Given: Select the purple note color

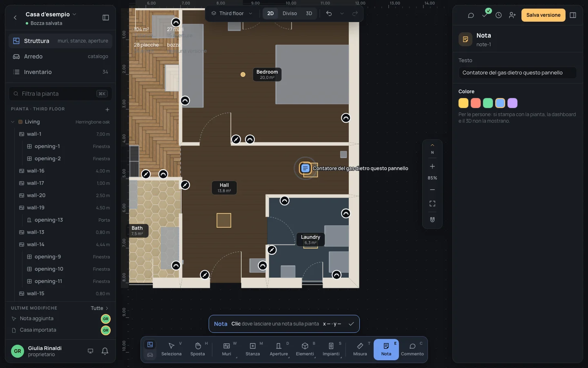Looking at the screenshot, I should 512,103.
